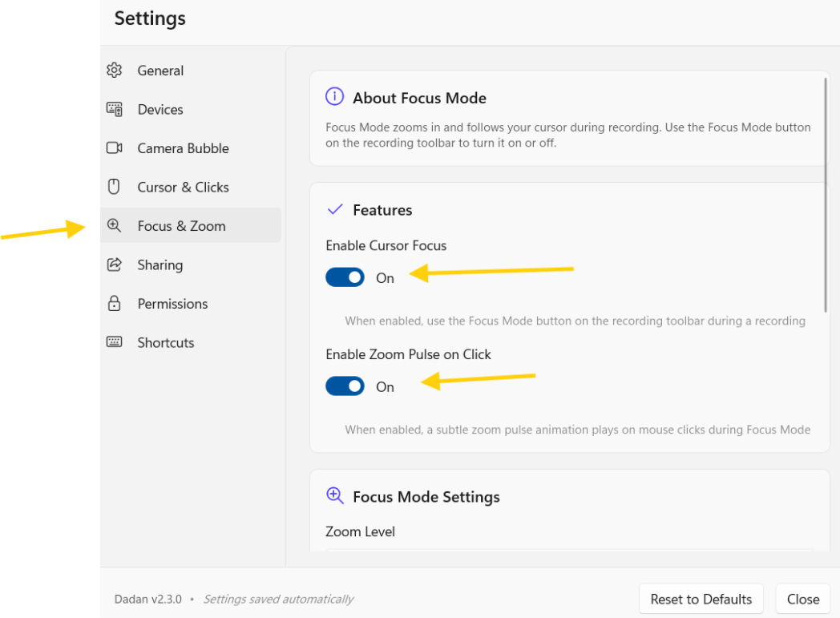The width and height of the screenshot is (840, 618).
Task: Click the zoom icon beside Focus Mode Settings
Action: (x=335, y=495)
